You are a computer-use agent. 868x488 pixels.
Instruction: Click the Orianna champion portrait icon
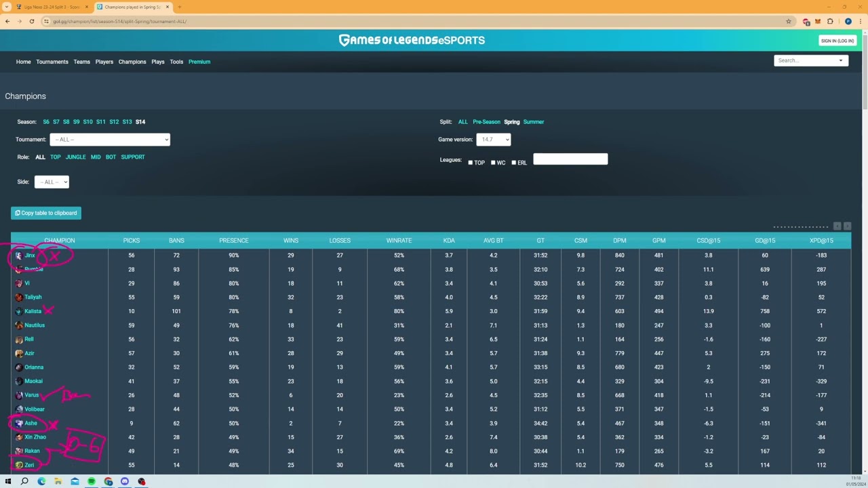tap(19, 367)
